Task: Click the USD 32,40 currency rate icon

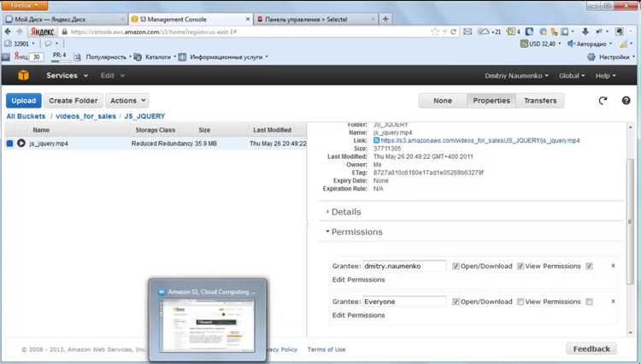Action: 524,44
